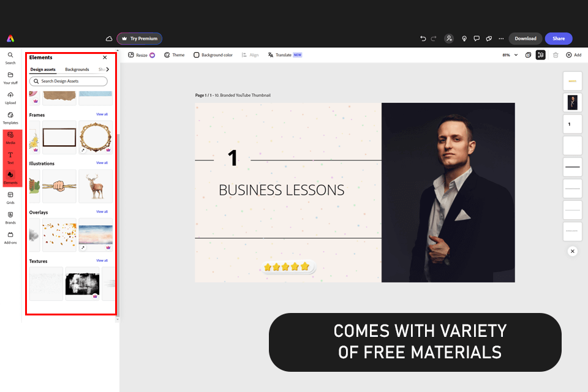588x392 pixels.
Task: Select the Design assets tab
Action: pyautogui.click(x=43, y=69)
